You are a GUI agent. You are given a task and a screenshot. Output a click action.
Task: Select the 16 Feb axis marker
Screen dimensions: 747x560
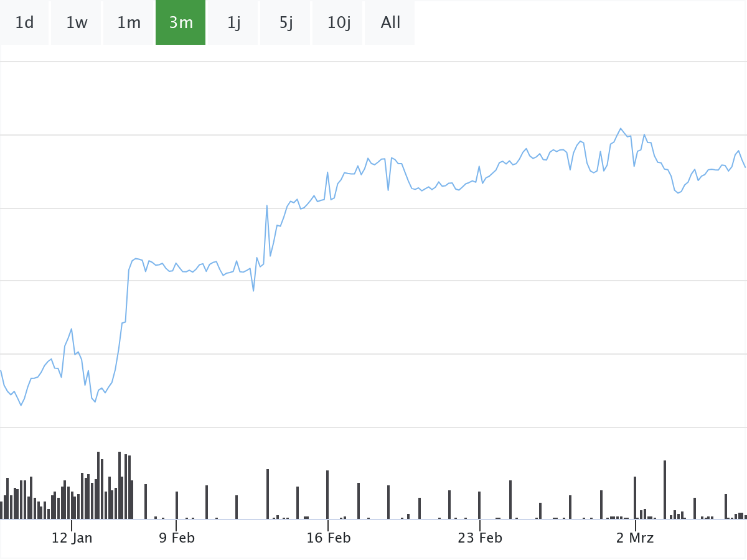tap(328, 538)
